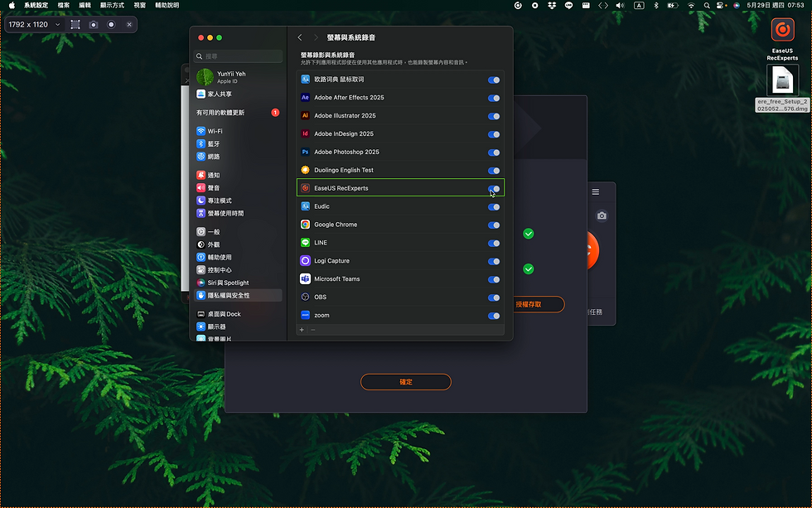Open the recording size dropdown 1792 x 1120
The image size is (812, 508).
click(x=34, y=24)
